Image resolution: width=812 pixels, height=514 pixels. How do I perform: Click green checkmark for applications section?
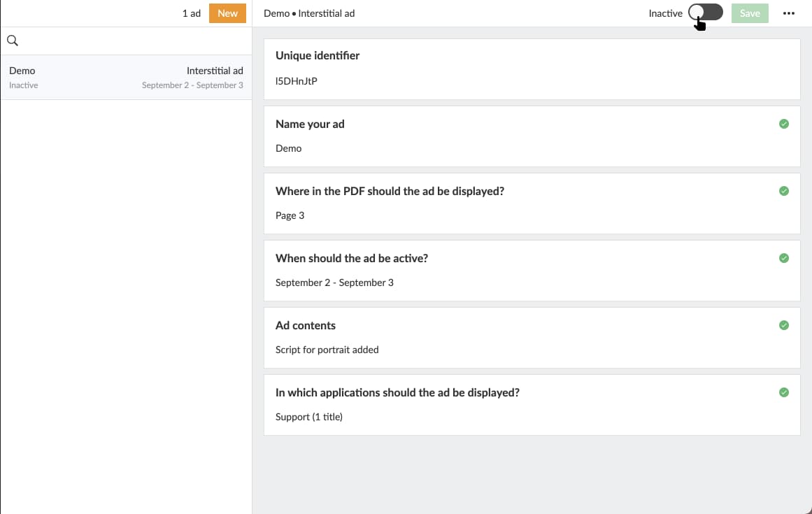tap(783, 392)
